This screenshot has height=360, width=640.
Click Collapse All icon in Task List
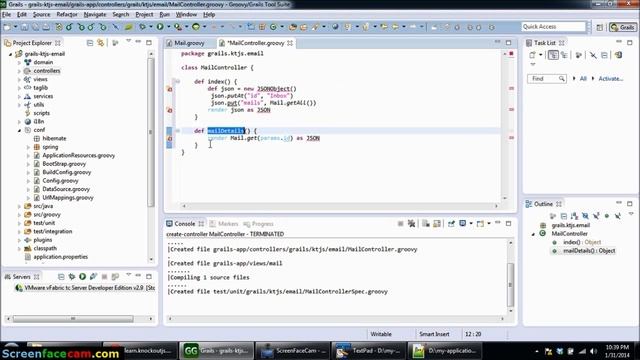pyautogui.click(x=604, y=55)
